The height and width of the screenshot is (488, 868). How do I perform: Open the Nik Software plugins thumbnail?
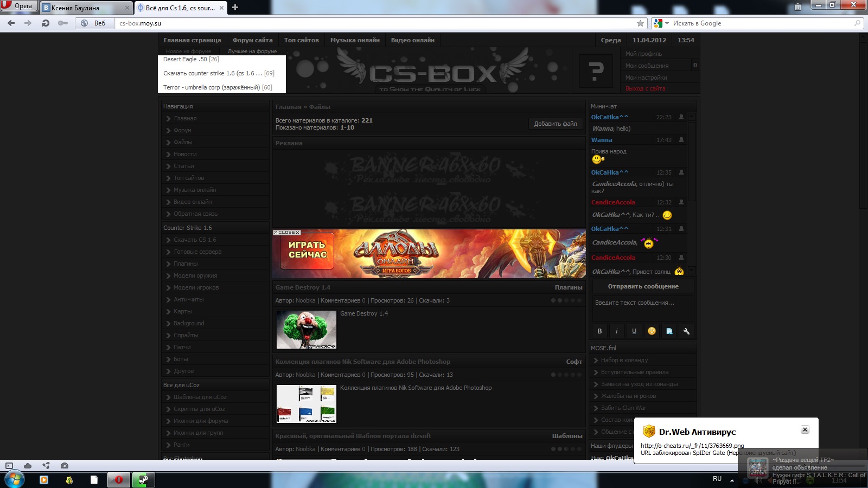tap(307, 404)
